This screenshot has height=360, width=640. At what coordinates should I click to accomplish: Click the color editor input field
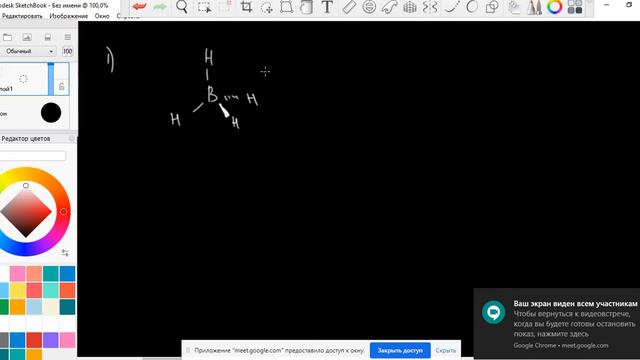click(x=33, y=156)
